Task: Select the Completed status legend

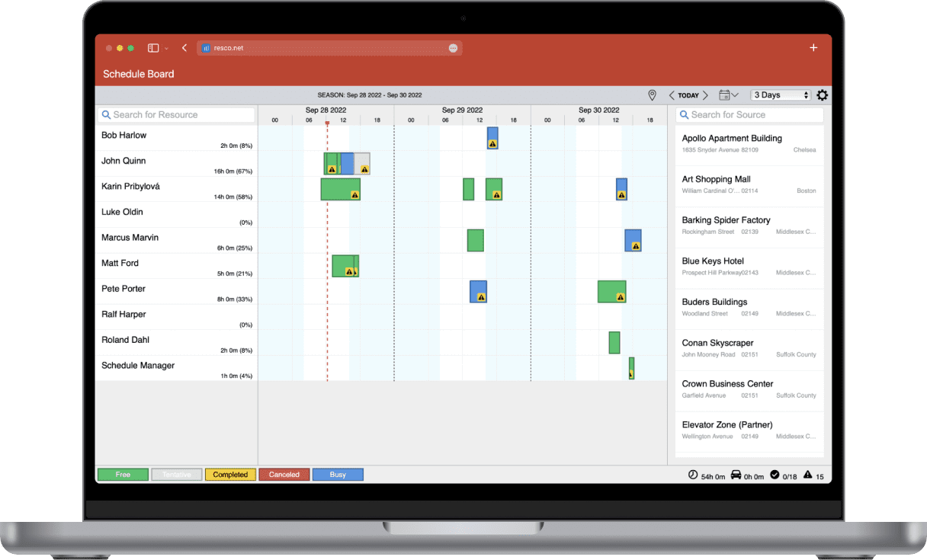Action: click(230, 475)
